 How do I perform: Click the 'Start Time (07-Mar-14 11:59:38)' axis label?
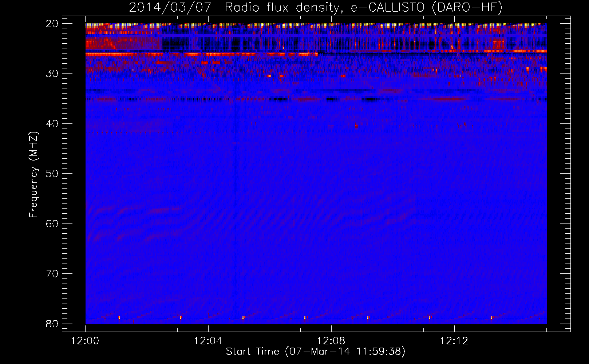pyautogui.click(x=316, y=352)
